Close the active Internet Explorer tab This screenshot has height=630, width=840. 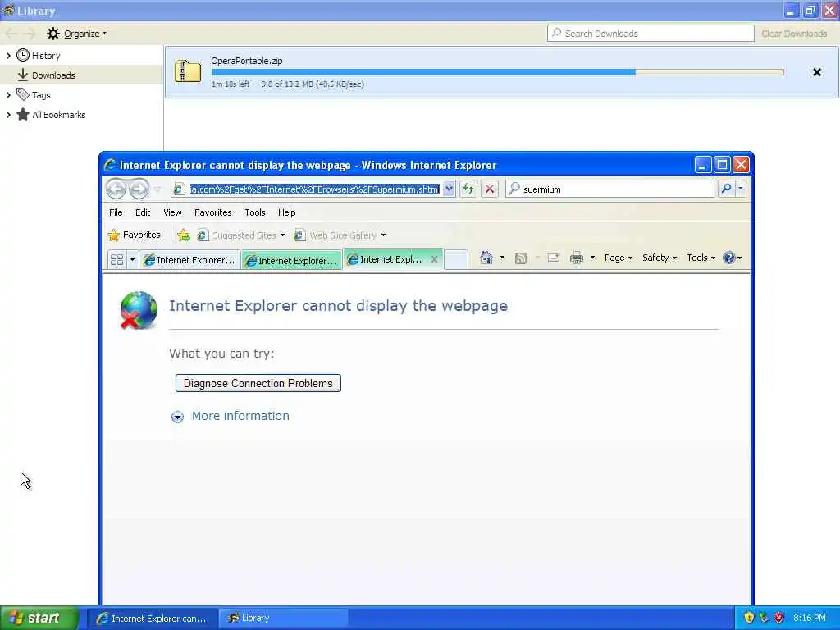pos(435,259)
